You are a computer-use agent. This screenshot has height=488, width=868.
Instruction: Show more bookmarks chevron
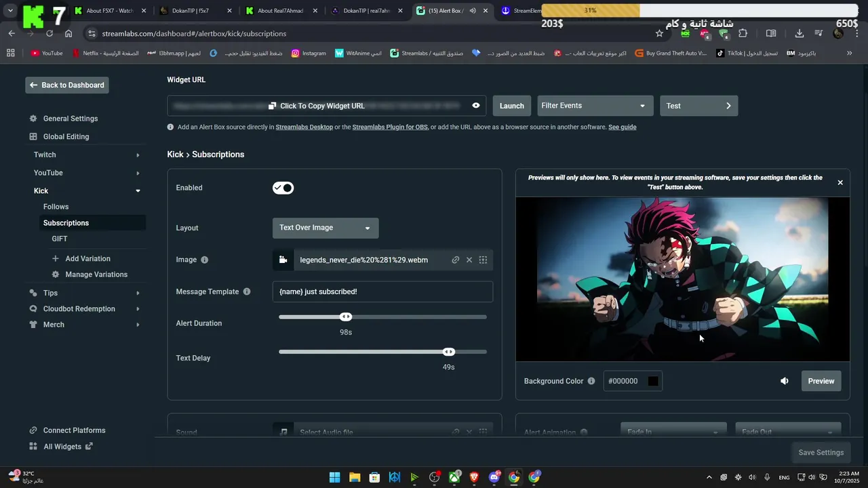(849, 53)
